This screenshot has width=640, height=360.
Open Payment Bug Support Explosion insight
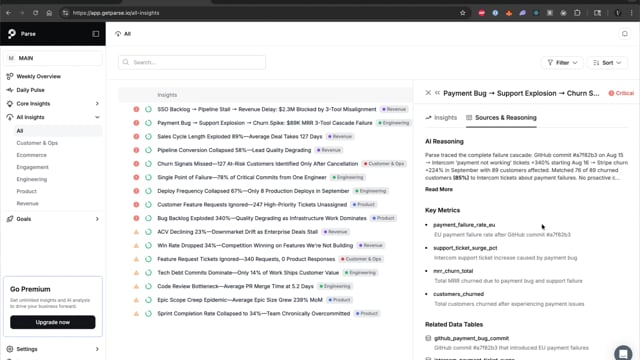[265, 123]
